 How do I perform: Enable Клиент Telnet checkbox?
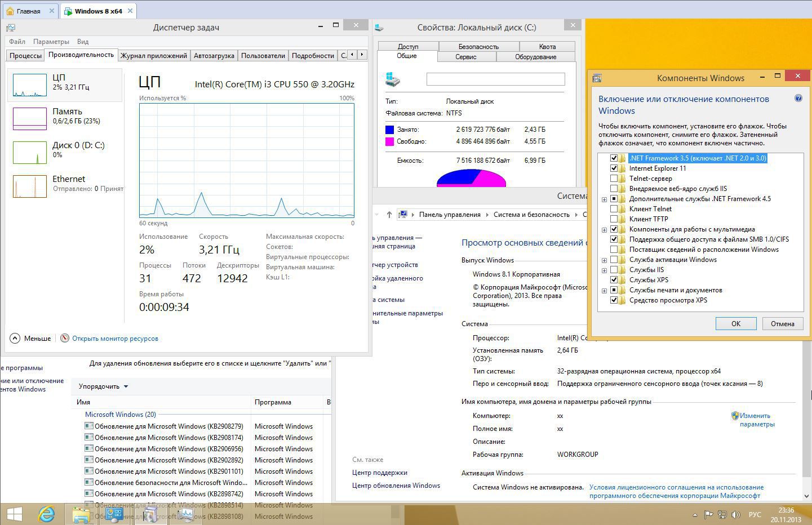pyautogui.click(x=614, y=209)
